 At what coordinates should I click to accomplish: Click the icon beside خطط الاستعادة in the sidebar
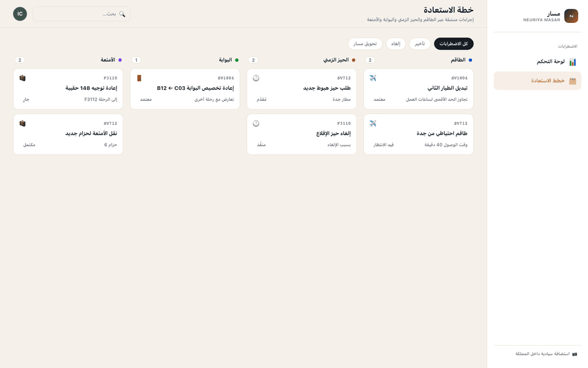(572, 81)
